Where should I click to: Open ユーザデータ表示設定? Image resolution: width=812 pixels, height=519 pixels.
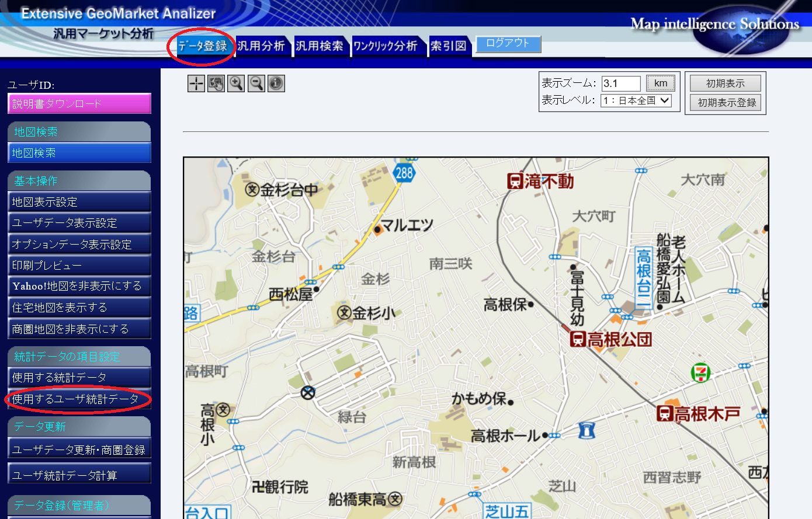[x=79, y=223]
